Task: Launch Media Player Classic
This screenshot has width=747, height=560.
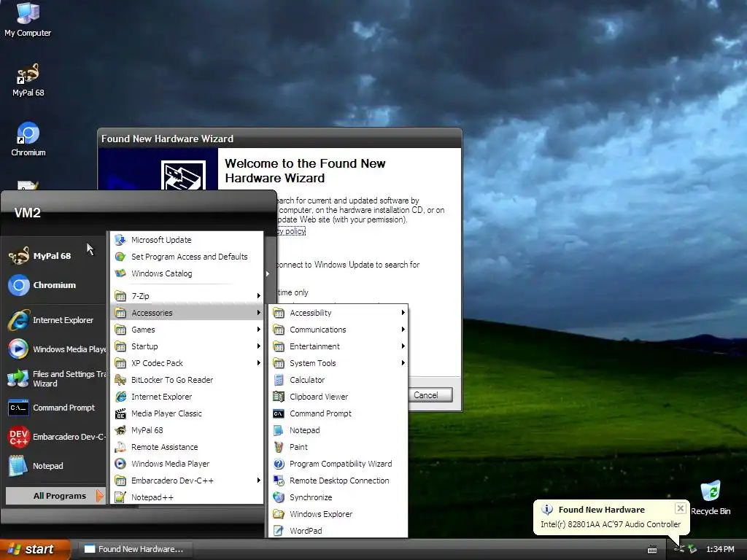Action: pos(187,413)
